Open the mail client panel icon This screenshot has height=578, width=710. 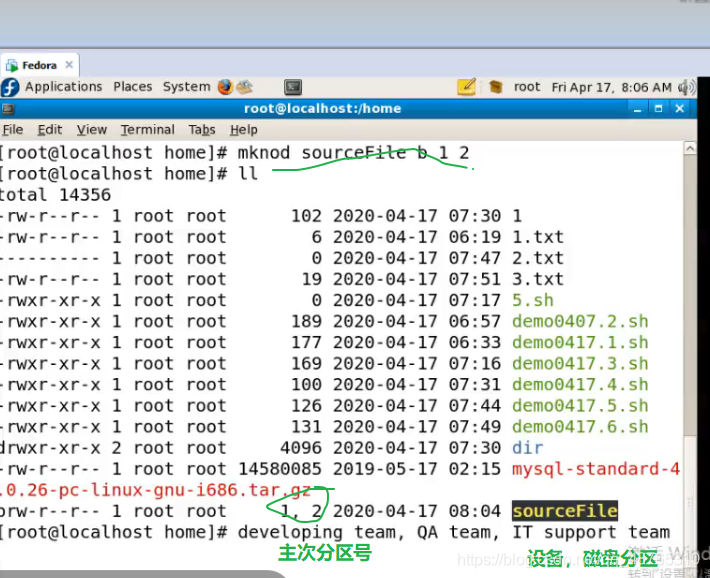(x=245, y=87)
